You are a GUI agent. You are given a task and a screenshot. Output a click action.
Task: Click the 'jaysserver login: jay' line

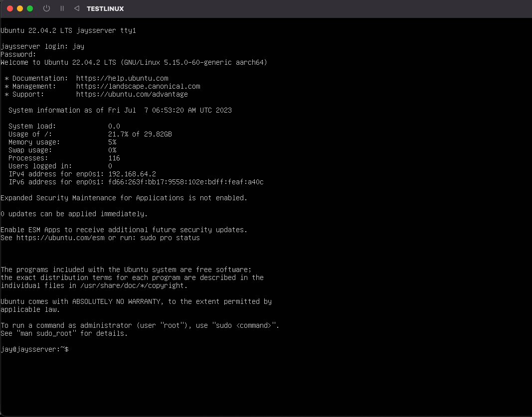(x=42, y=46)
